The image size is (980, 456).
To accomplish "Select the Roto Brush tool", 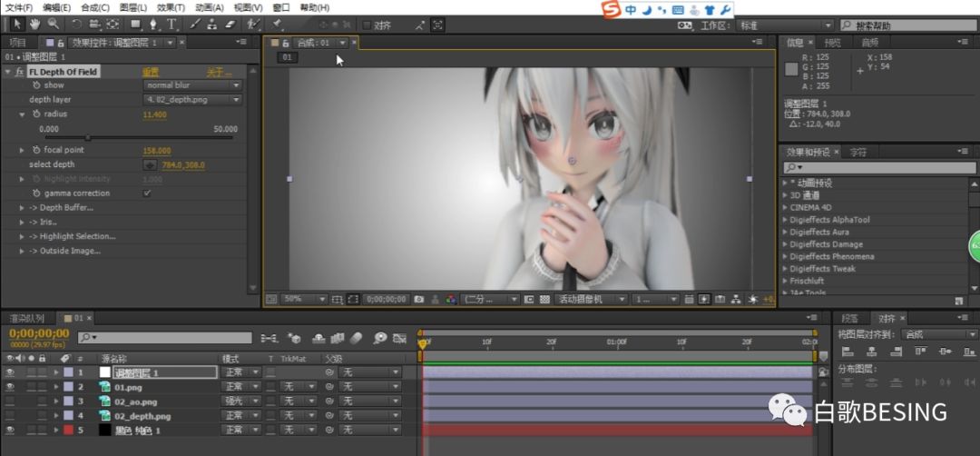I will click(253, 25).
